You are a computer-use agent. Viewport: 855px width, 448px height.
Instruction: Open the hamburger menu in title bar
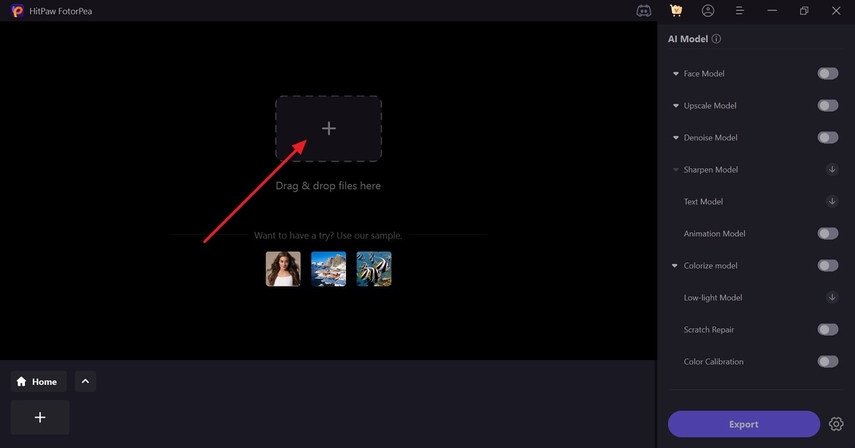tap(740, 11)
